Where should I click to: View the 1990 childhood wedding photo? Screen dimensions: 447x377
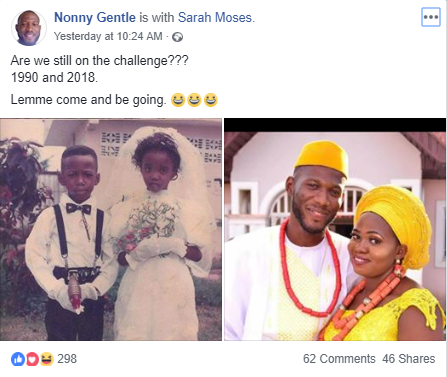pyautogui.click(x=111, y=229)
